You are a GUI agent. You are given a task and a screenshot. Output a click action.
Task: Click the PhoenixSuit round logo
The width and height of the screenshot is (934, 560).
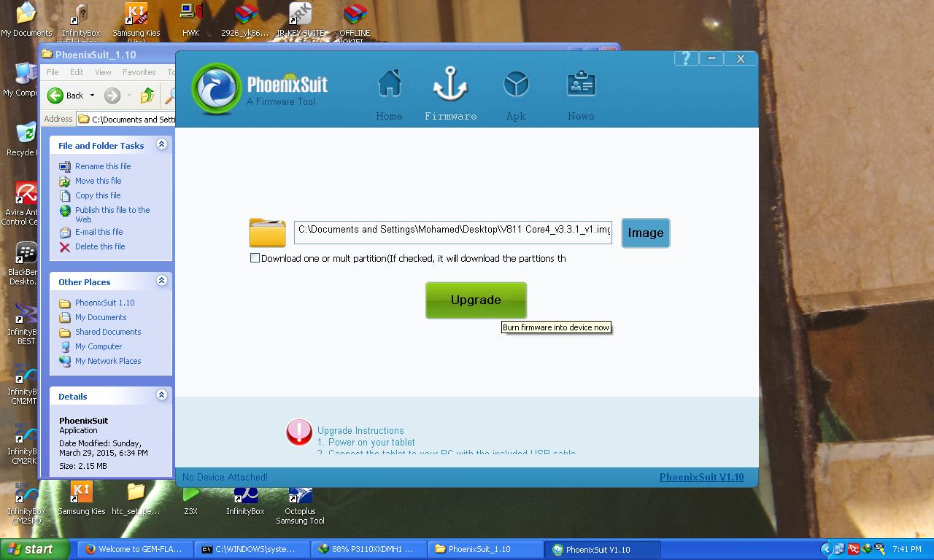click(217, 89)
